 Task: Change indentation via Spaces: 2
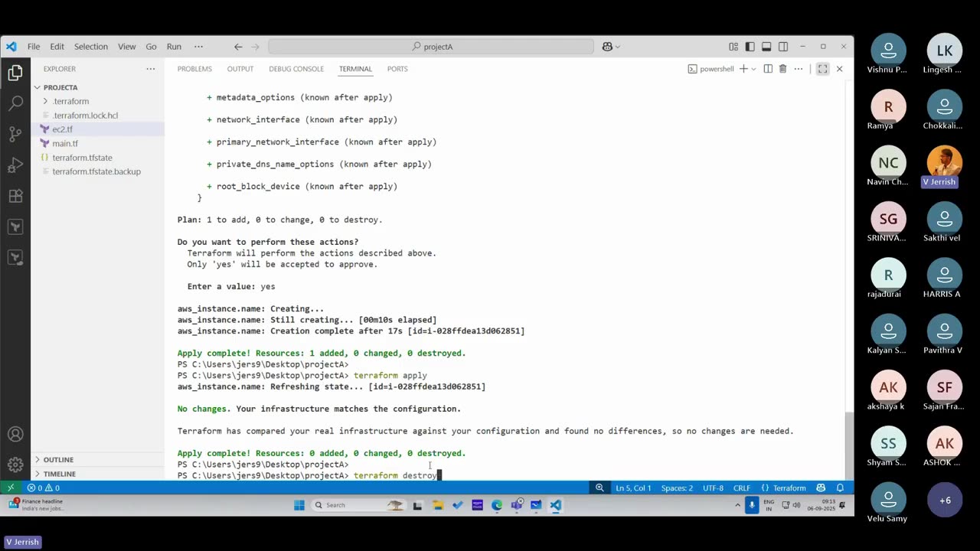[677, 487]
